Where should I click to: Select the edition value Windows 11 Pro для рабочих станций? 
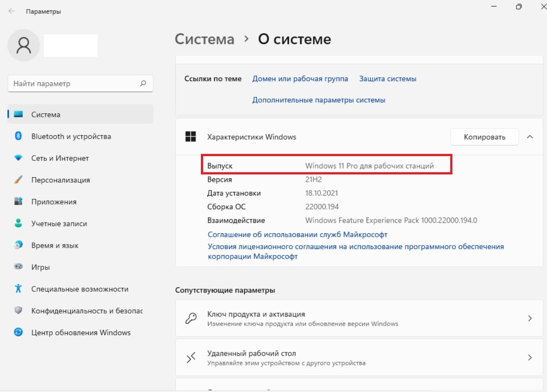pyautogui.click(x=370, y=166)
